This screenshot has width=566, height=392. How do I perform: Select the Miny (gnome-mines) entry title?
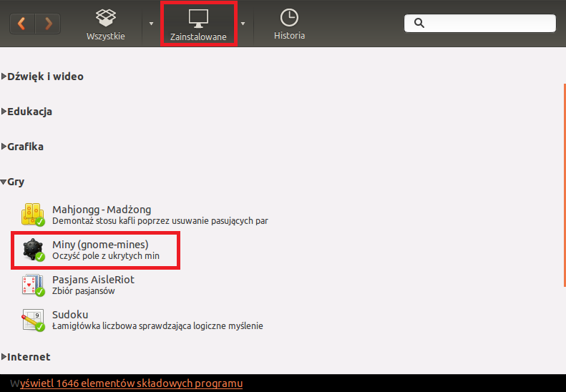tap(100, 245)
